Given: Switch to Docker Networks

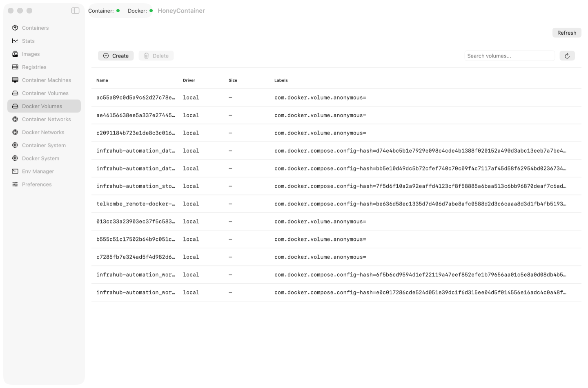Looking at the screenshot, I should (44, 132).
